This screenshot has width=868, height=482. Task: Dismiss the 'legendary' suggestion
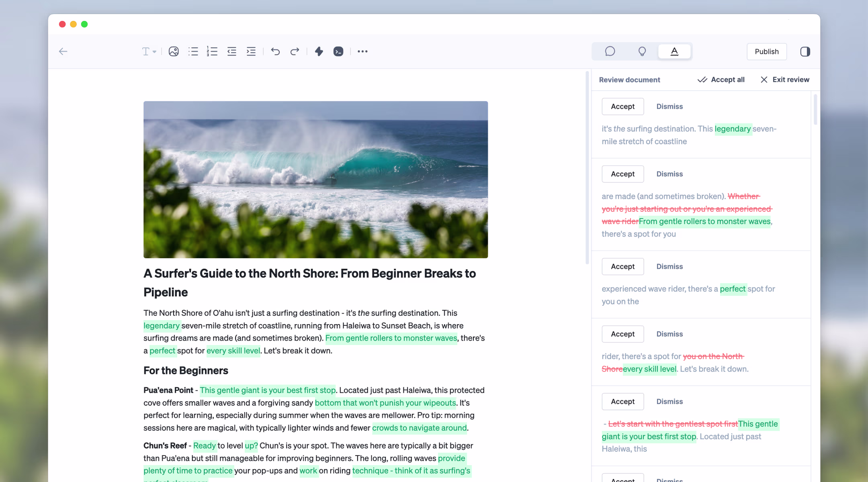click(x=669, y=106)
